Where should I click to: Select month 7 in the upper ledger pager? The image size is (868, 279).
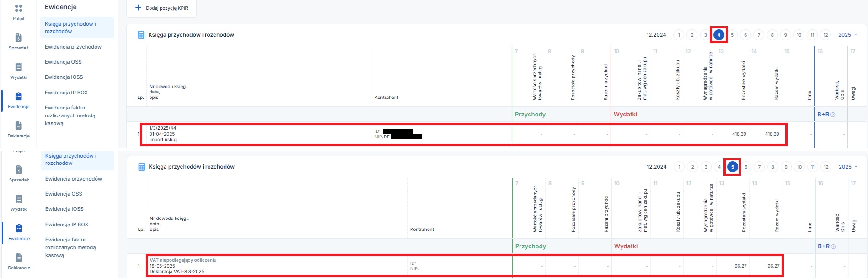759,35
